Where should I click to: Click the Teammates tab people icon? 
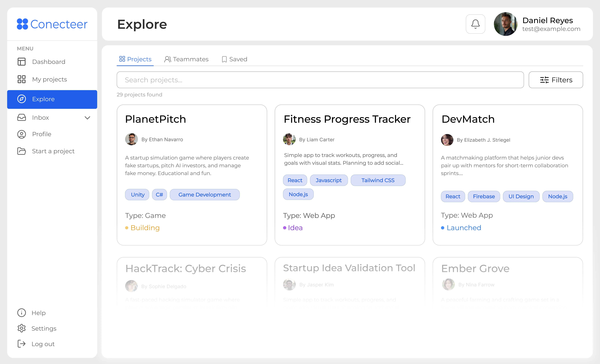[x=167, y=59]
